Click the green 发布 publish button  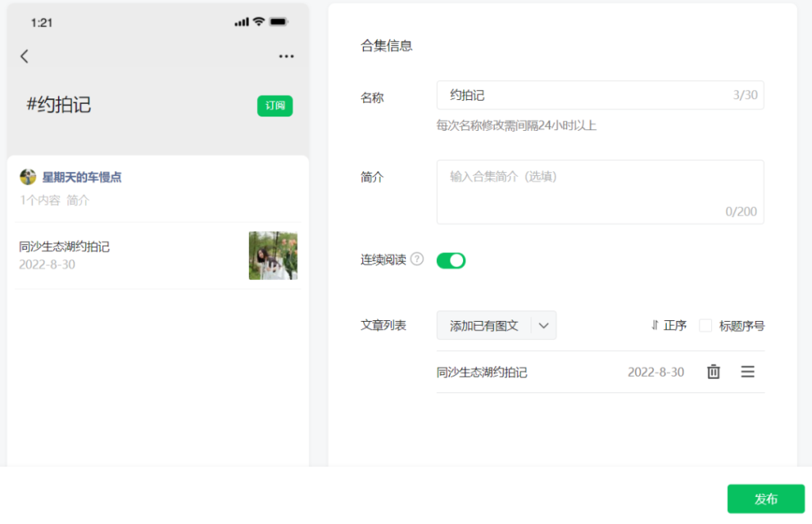[766, 499]
